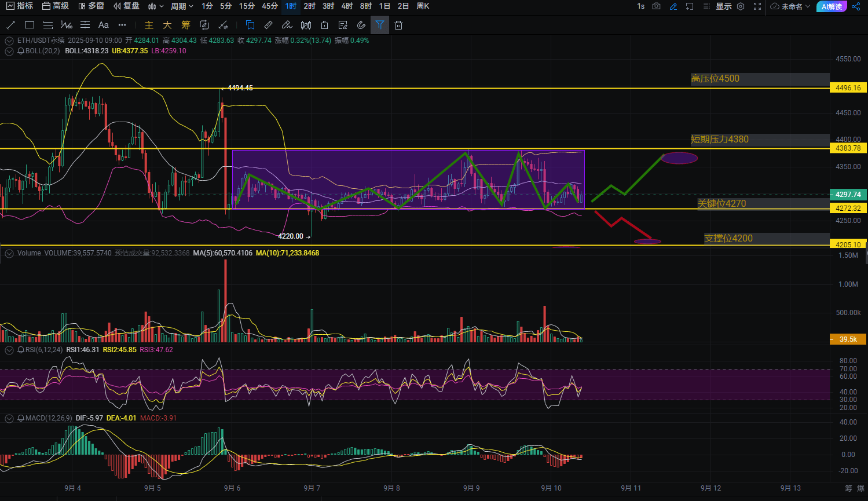Open the 指标 indicators menu
The height and width of the screenshot is (501, 868).
(20, 6)
